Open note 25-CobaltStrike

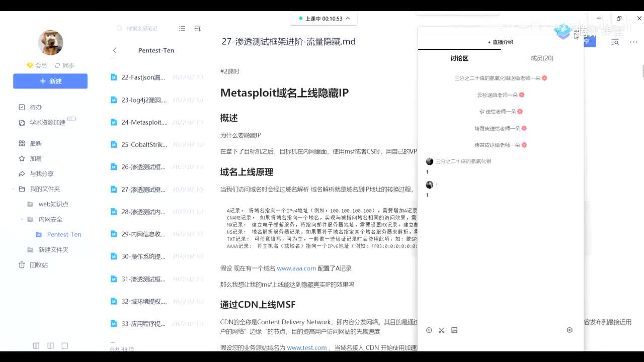(x=156, y=144)
